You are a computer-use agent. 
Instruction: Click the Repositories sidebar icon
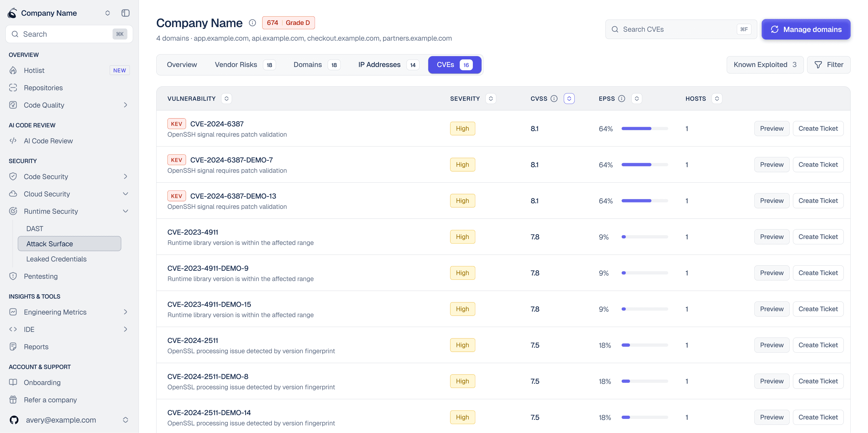click(x=13, y=88)
